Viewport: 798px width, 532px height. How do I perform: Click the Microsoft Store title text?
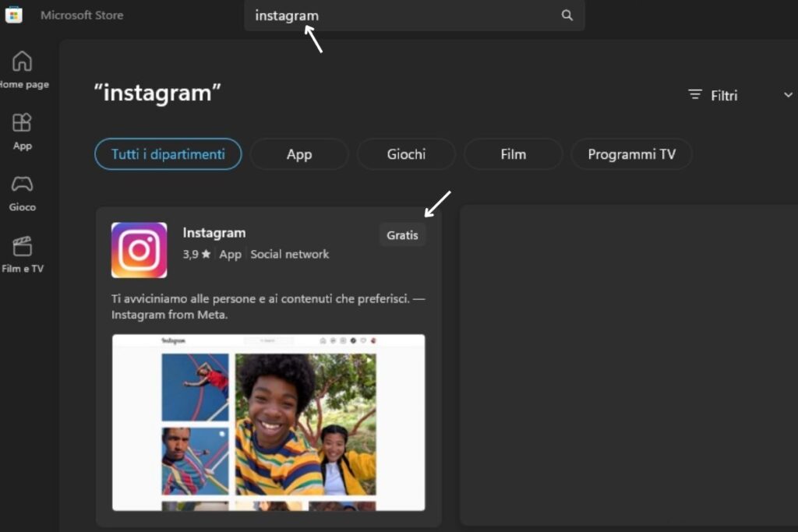[82, 16]
